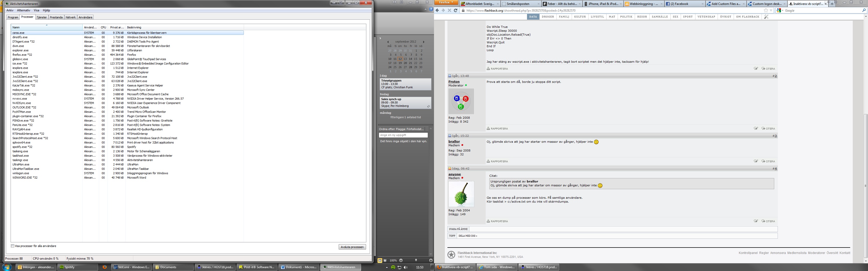Screen dimensions: 868x271
Task: Switch to Tjänster tab
Action: (x=42, y=17)
